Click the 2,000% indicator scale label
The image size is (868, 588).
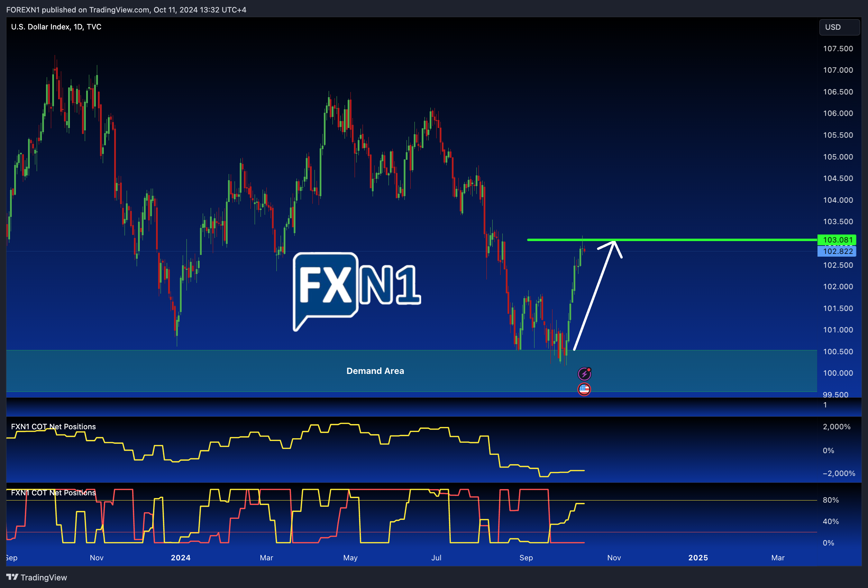836,426
